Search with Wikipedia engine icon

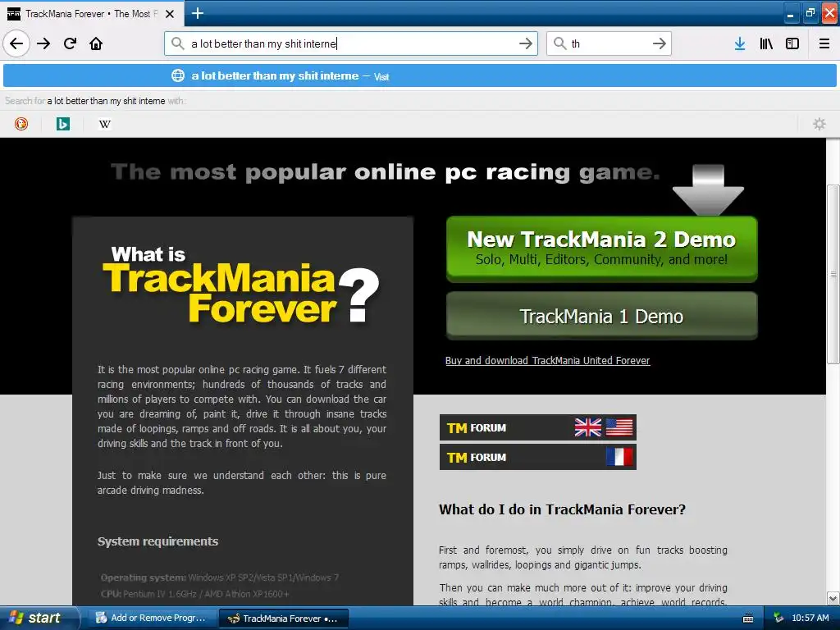[104, 124]
